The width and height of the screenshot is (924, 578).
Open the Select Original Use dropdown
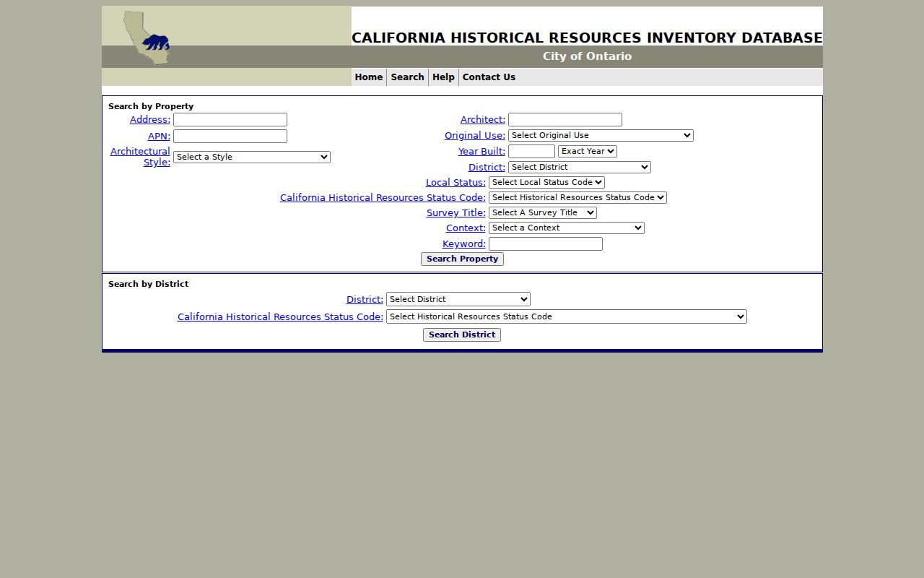click(601, 135)
